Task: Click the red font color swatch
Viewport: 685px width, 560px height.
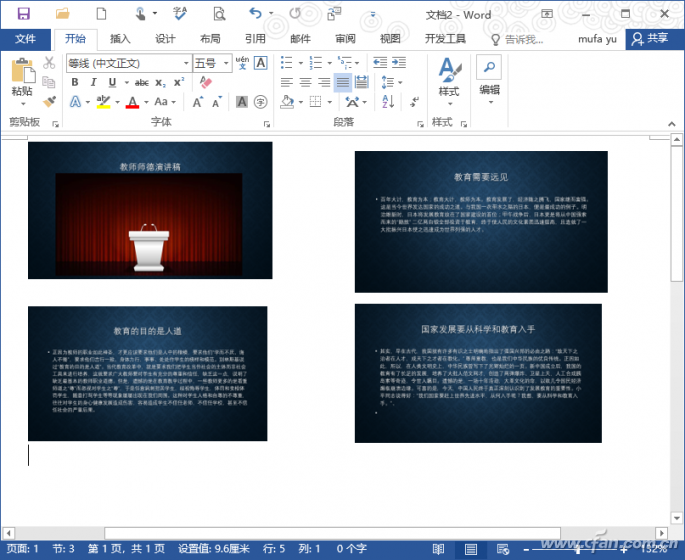Action: coord(133,103)
